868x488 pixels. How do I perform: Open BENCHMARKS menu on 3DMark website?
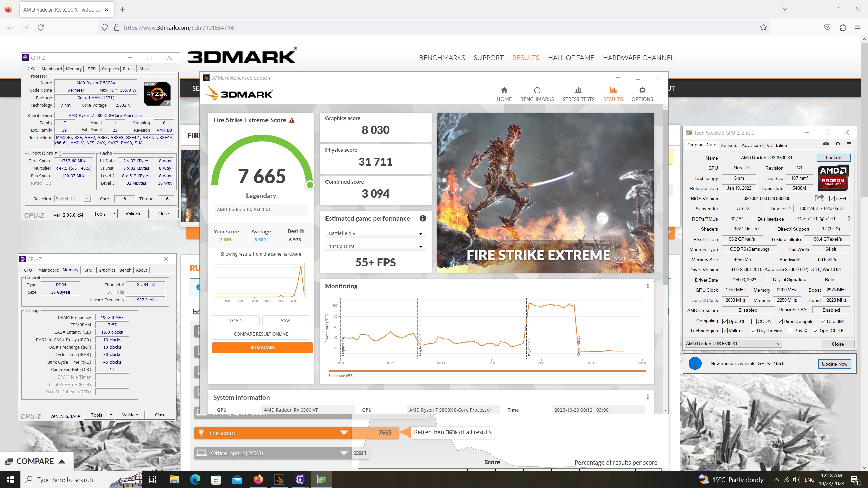pyautogui.click(x=442, y=58)
